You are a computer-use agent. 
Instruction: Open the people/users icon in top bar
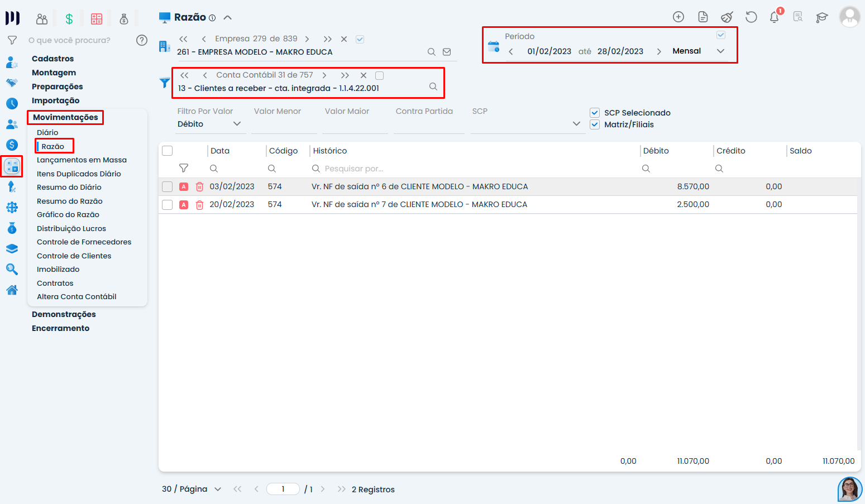[x=42, y=19]
